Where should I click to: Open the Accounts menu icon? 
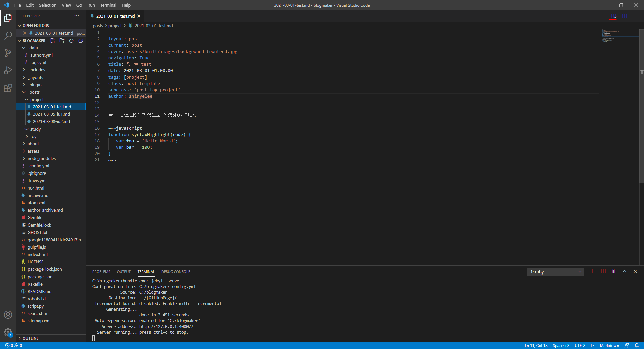[8, 315]
